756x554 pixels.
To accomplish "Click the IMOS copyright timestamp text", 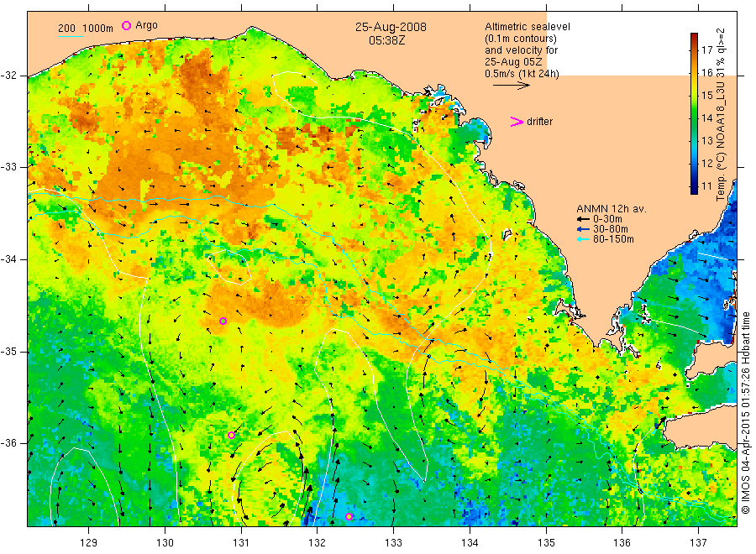I will point(746,412).
